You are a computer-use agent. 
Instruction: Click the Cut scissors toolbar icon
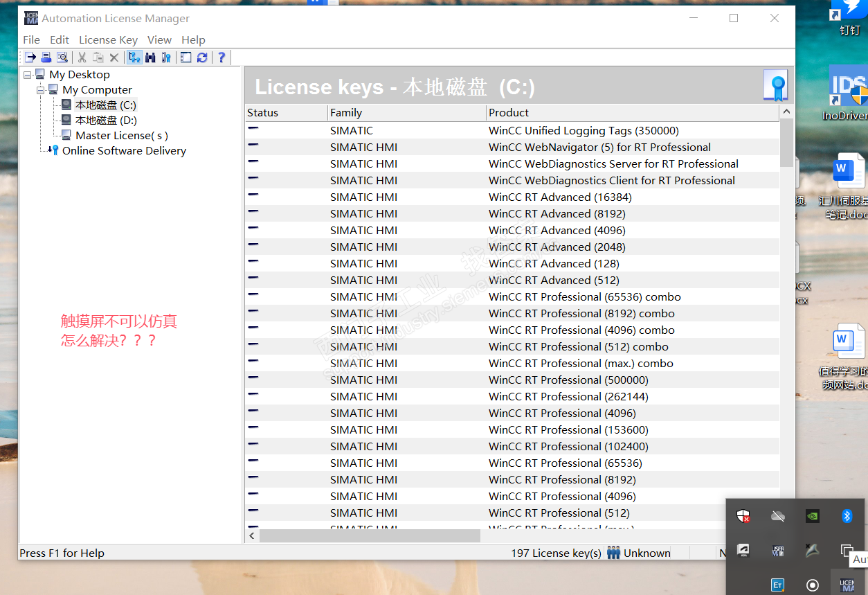[82, 57]
